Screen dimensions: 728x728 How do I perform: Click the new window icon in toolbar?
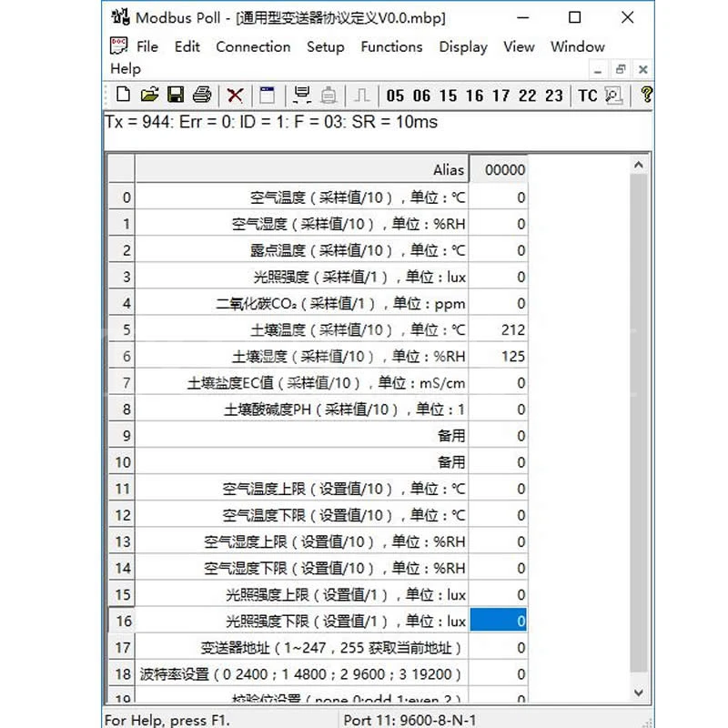tap(267, 96)
